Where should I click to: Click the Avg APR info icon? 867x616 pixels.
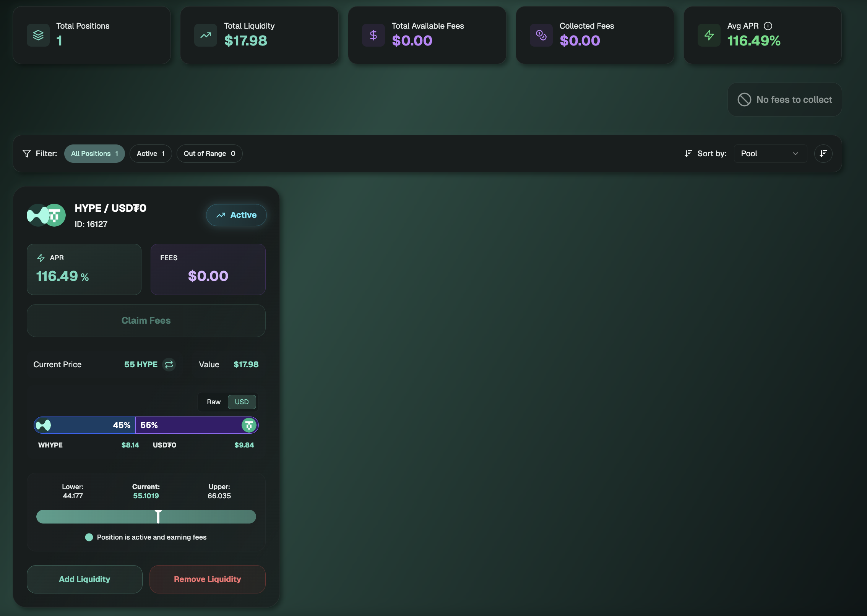(768, 26)
